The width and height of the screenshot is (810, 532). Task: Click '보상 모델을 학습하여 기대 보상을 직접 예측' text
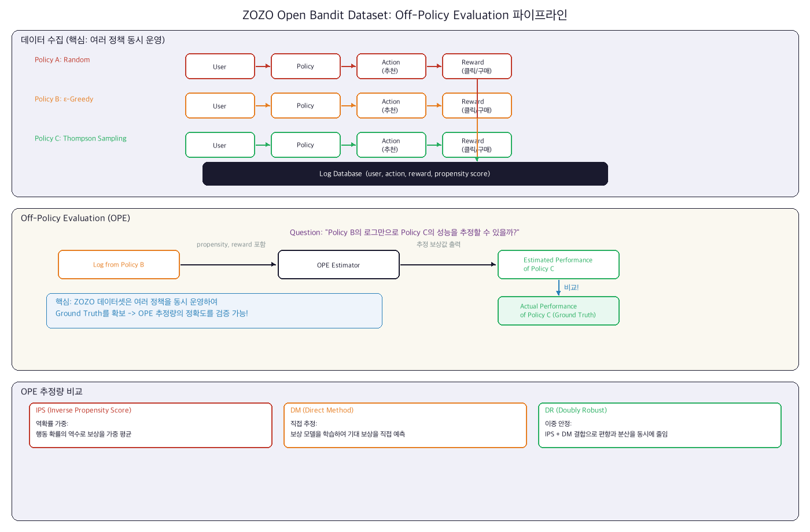point(348,434)
